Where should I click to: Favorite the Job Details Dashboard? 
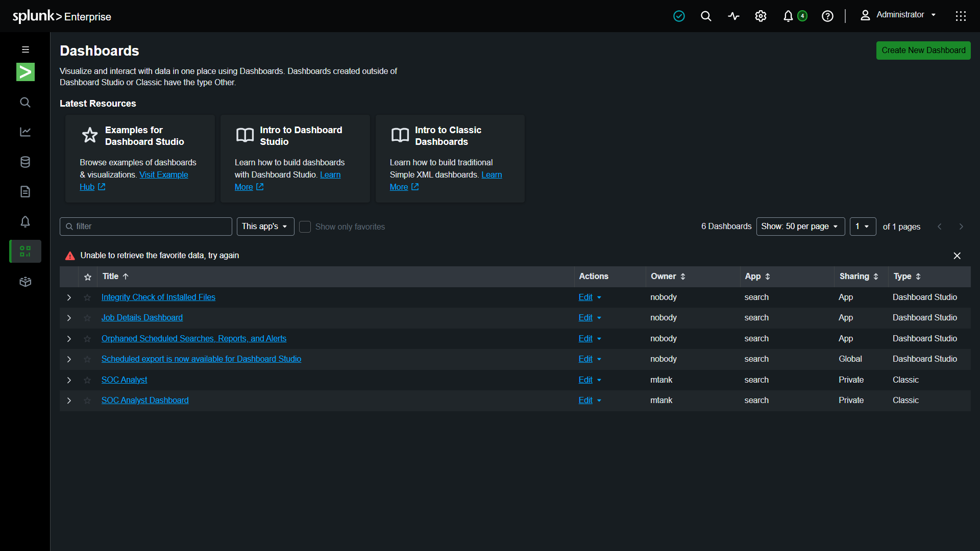click(87, 318)
